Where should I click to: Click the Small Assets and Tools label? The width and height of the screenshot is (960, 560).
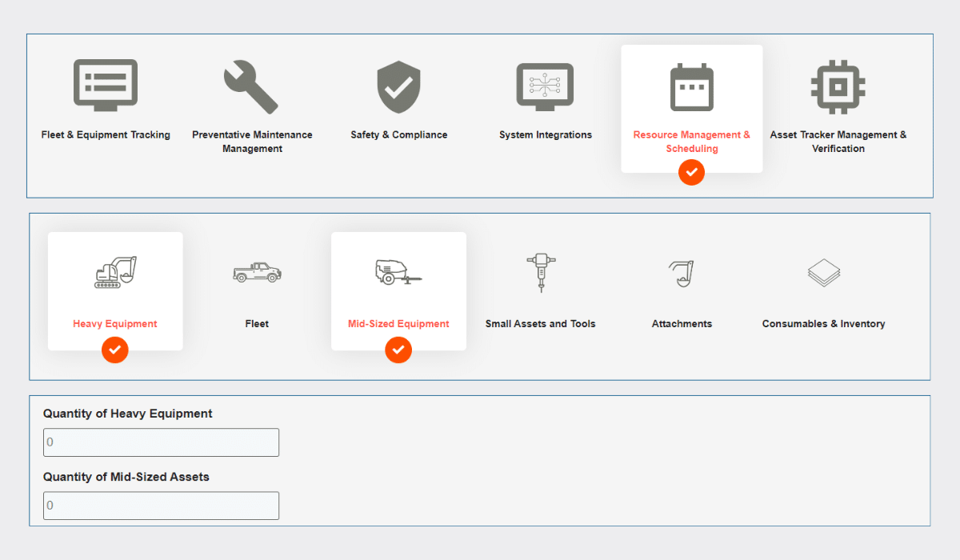(541, 324)
